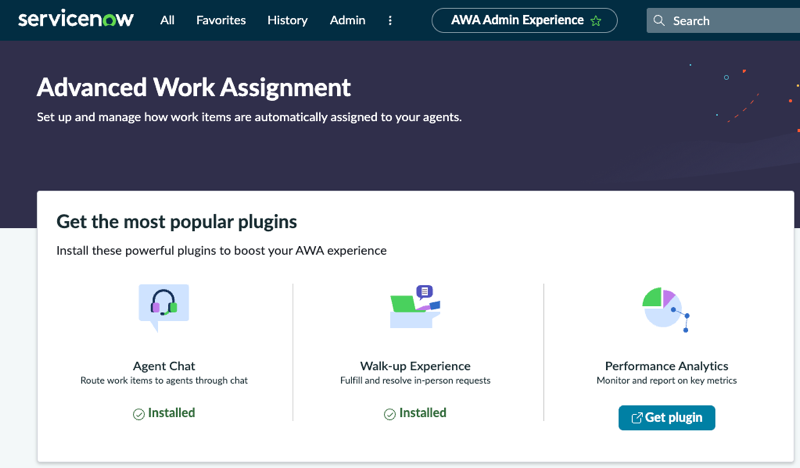Viewport: 800px width, 468px height.
Task: Click the AWA Admin Experience pill
Action: (x=524, y=20)
